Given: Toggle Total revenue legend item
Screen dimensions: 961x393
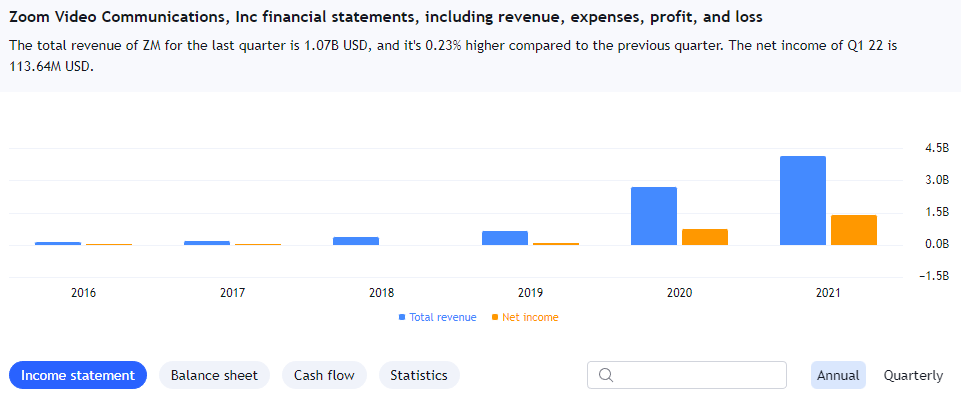Looking at the screenshot, I should (438, 318).
